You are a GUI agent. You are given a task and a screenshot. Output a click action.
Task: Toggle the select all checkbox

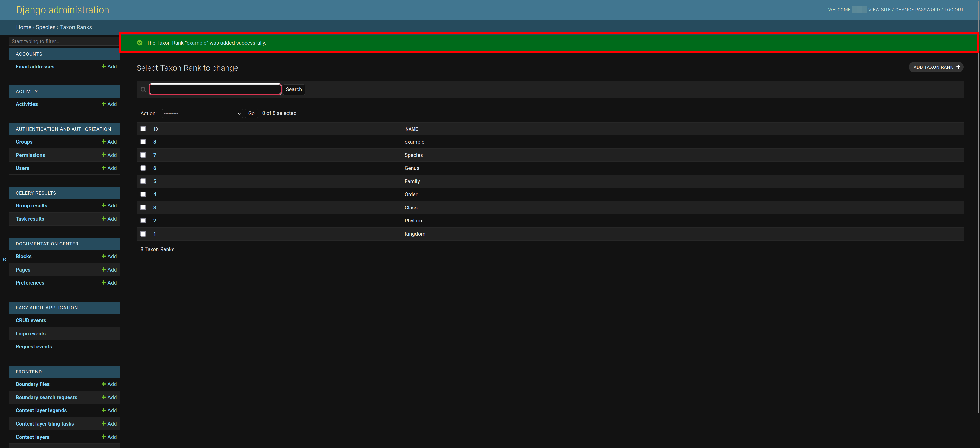pos(143,129)
